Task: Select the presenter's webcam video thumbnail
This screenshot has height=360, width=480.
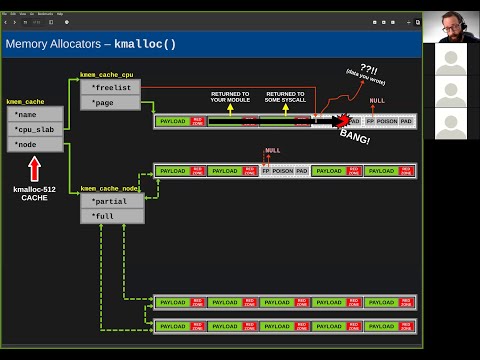Action: click(x=451, y=27)
